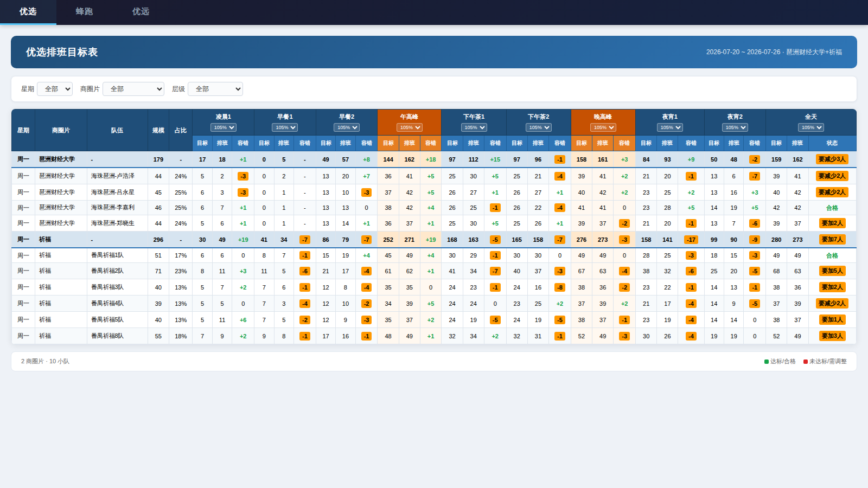Screen dimensions: 868x488
Task: Open the 105% dropdown under 凌晨1
Action: pyautogui.click(x=224, y=127)
